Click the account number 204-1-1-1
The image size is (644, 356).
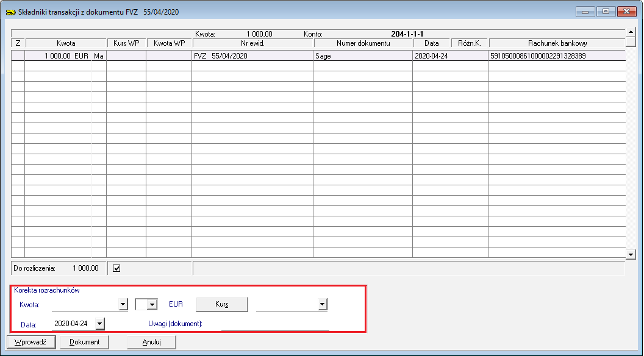coord(407,34)
